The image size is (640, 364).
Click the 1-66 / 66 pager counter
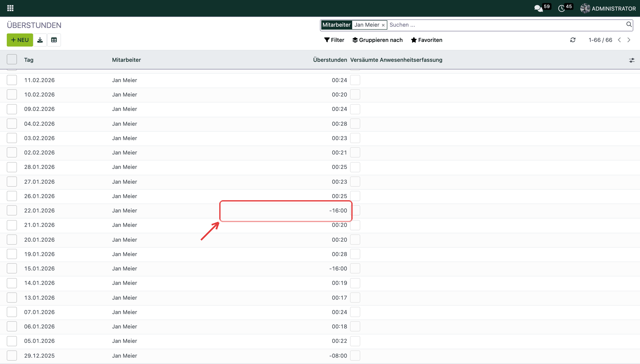coord(600,40)
